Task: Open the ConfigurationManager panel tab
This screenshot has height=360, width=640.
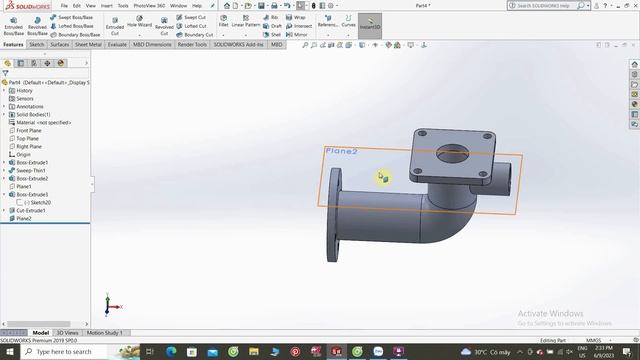Action: (34, 63)
